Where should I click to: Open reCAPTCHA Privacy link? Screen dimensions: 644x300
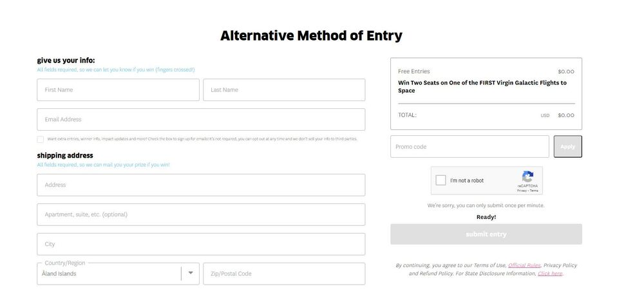(x=522, y=191)
